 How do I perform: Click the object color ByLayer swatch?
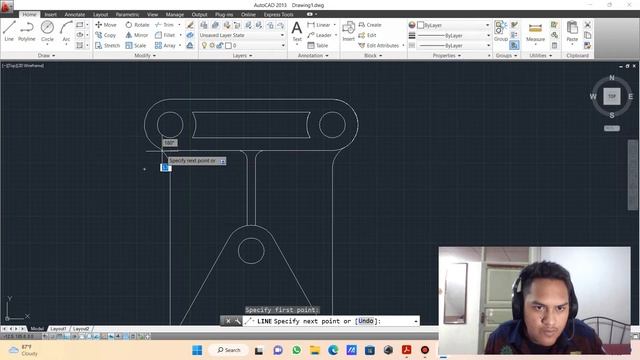pos(420,25)
